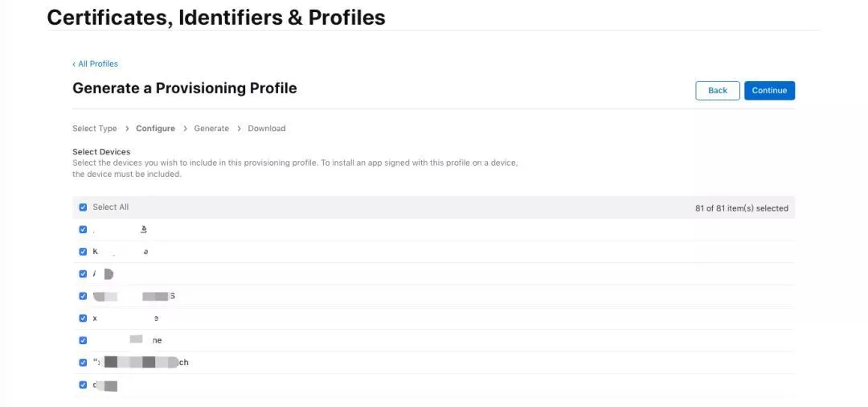The width and height of the screenshot is (868, 407).
Task: Click the back chevron before All Profiles
Action: pos(74,64)
